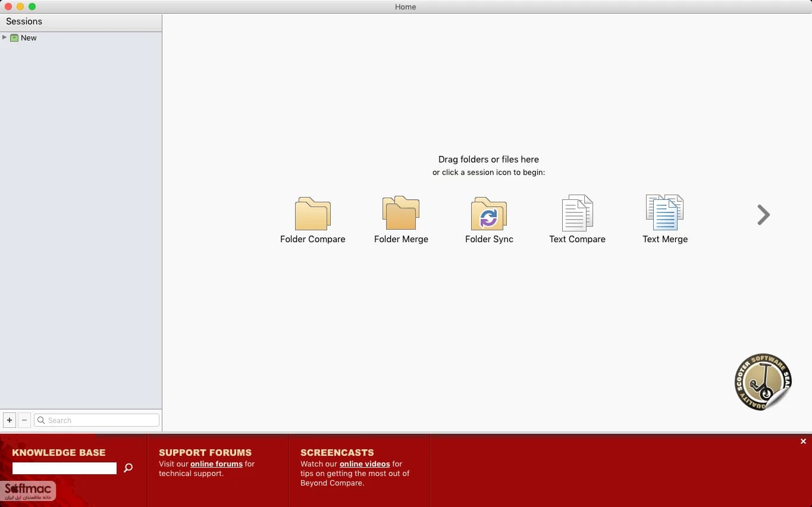This screenshot has height=507, width=812.
Task: Open the online forums link
Action: (217, 464)
